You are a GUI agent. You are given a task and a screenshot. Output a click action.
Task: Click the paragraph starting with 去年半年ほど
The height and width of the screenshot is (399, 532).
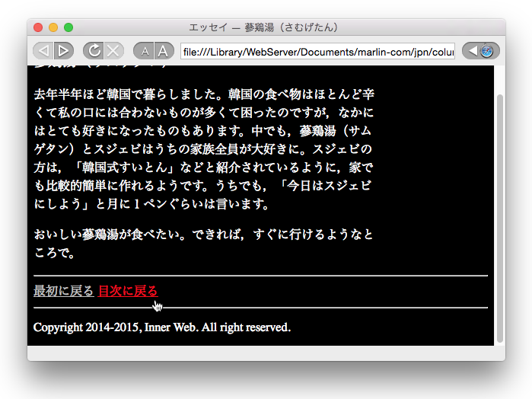point(204,149)
